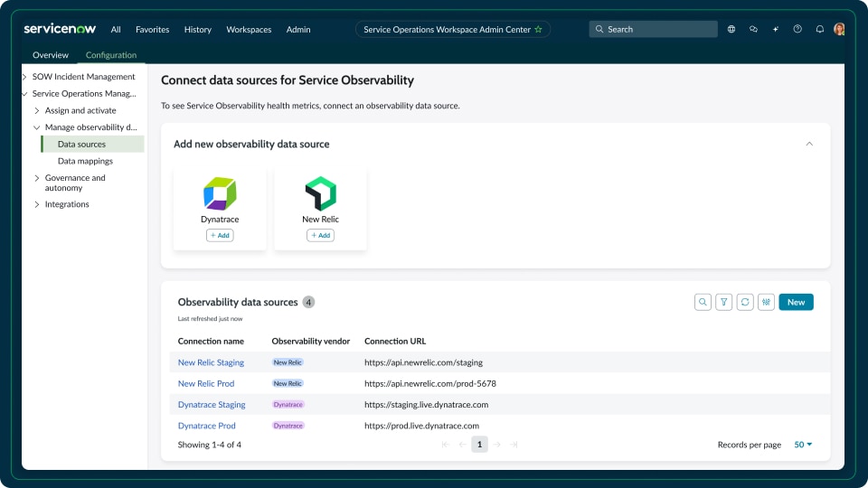868x488 pixels.
Task: Add a Dynatrace data source
Action: (x=220, y=235)
